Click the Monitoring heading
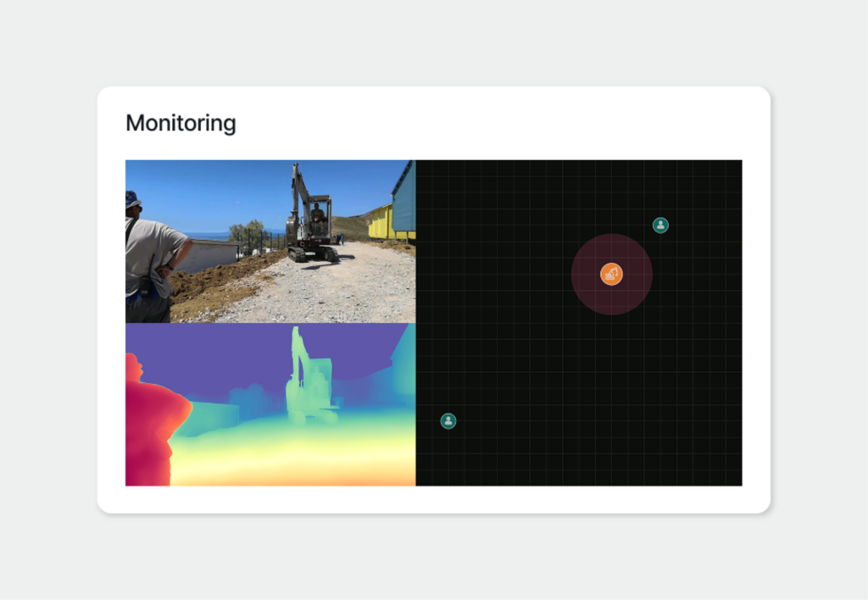This screenshot has width=868, height=600. [181, 123]
